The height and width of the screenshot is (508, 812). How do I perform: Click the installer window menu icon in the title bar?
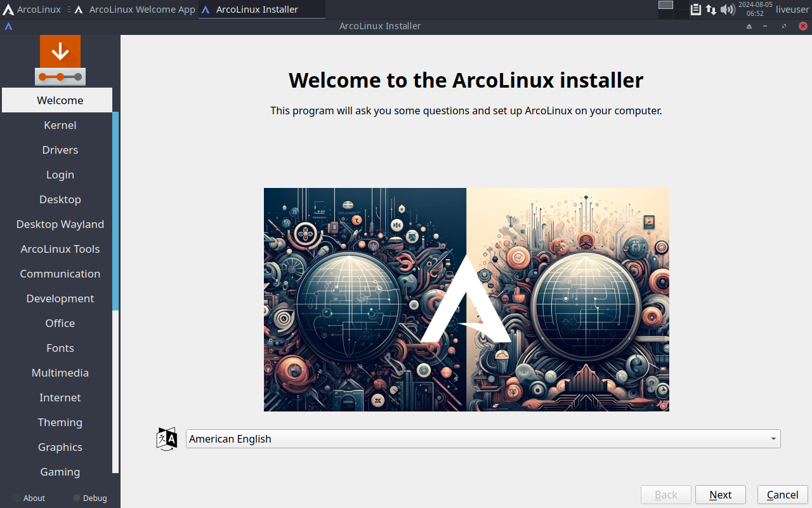click(x=9, y=26)
